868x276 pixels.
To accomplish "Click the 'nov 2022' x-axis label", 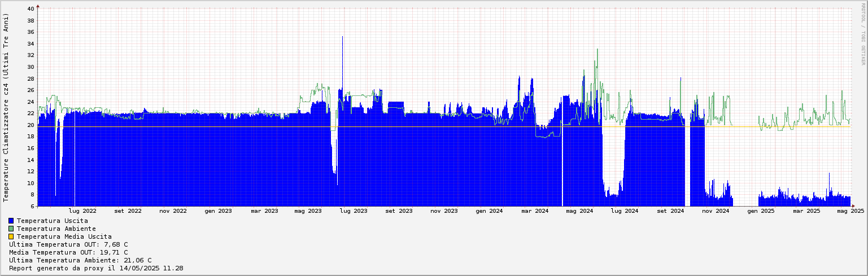I will point(173,211).
